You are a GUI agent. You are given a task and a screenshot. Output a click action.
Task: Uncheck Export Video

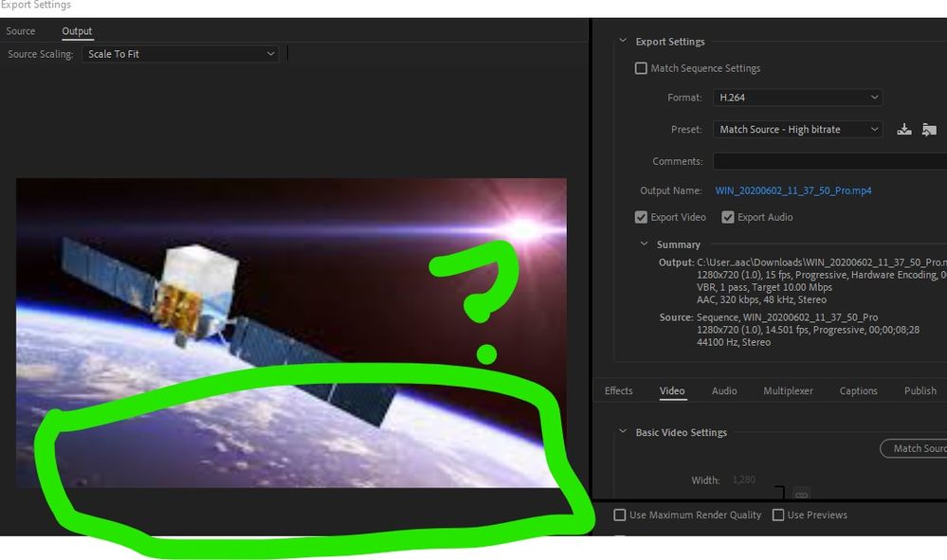[x=641, y=217]
